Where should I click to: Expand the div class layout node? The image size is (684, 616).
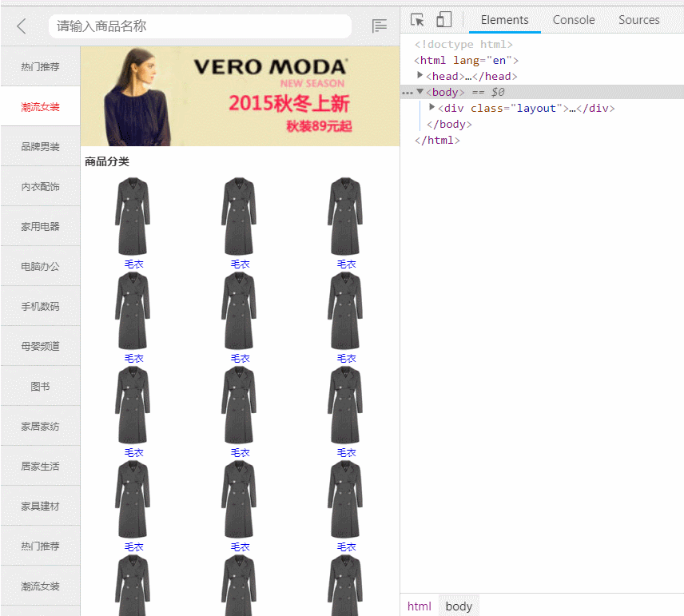click(x=431, y=107)
